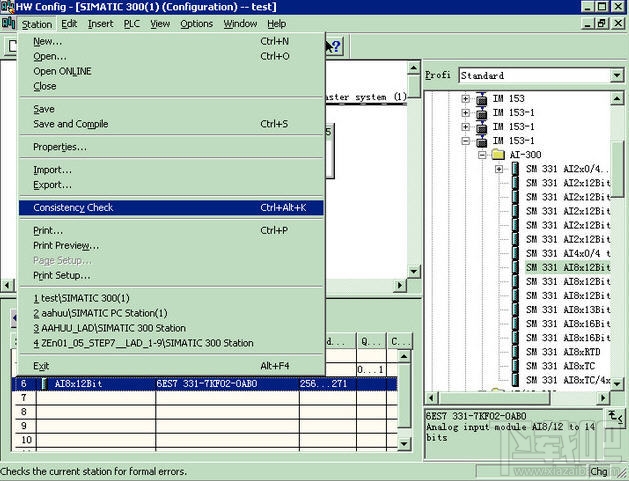Select the slot 6 AI8x12Bit row
Screen dimensions: 629x481
pyautogui.click(x=205, y=384)
